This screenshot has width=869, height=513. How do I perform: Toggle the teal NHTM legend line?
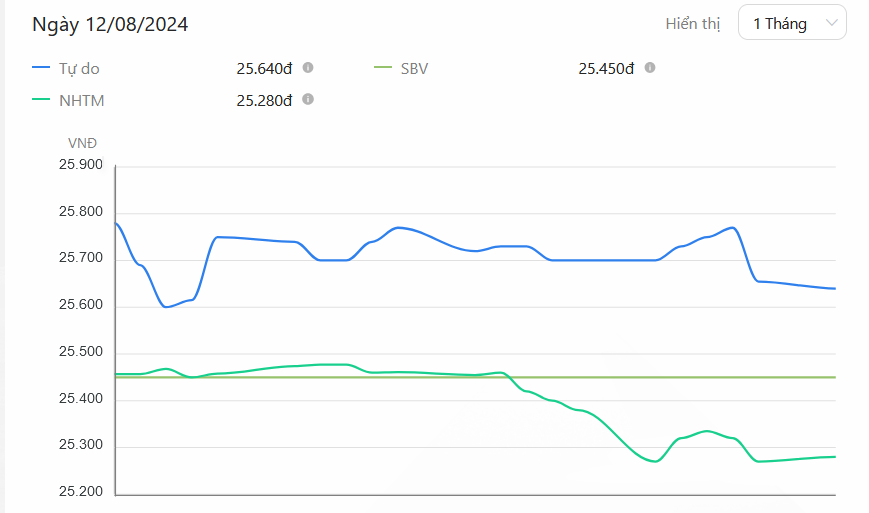pos(41,100)
